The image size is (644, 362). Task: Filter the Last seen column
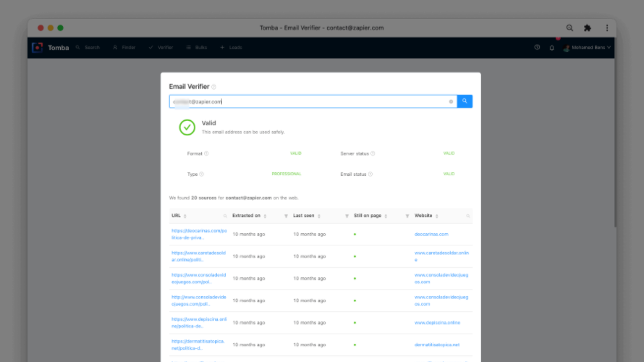(x=347, y=216)
